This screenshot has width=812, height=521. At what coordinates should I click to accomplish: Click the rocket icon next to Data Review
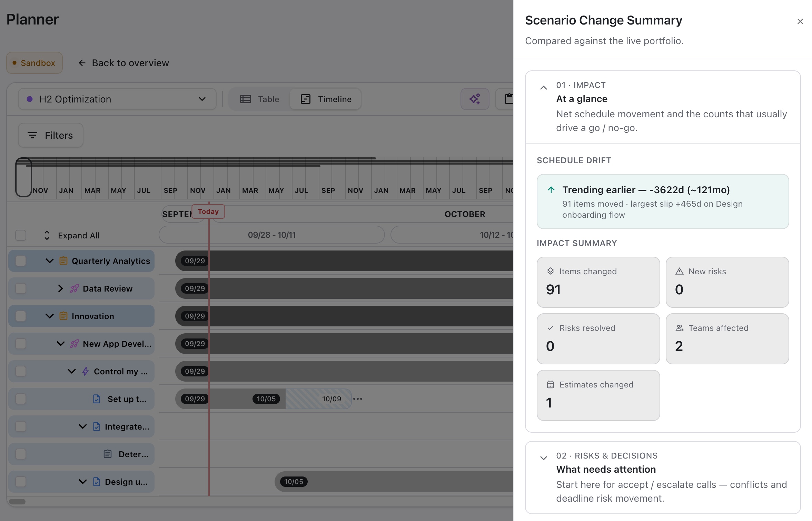[75, 288]
